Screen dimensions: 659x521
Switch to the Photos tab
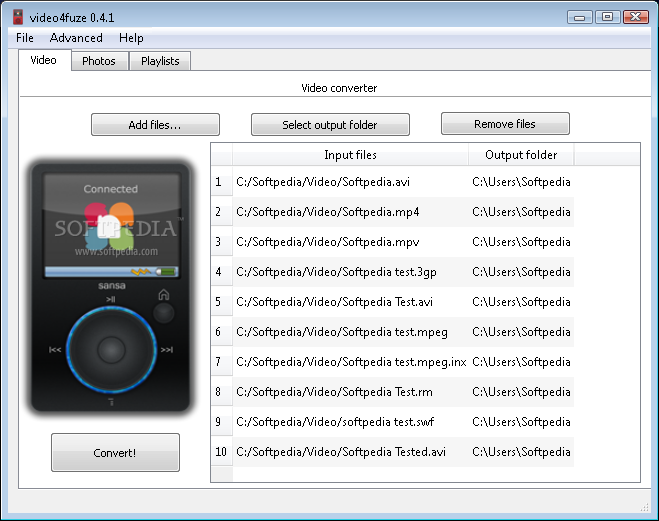pyautogui.click(x=99, y=61)
